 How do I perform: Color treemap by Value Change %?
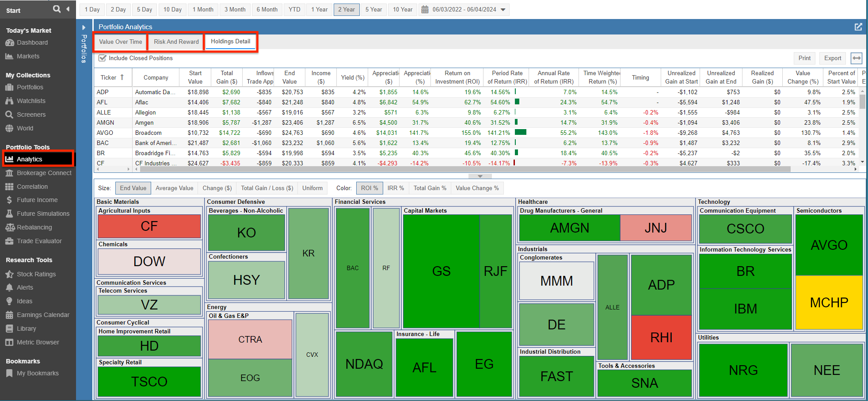click(x=477, y=188)
